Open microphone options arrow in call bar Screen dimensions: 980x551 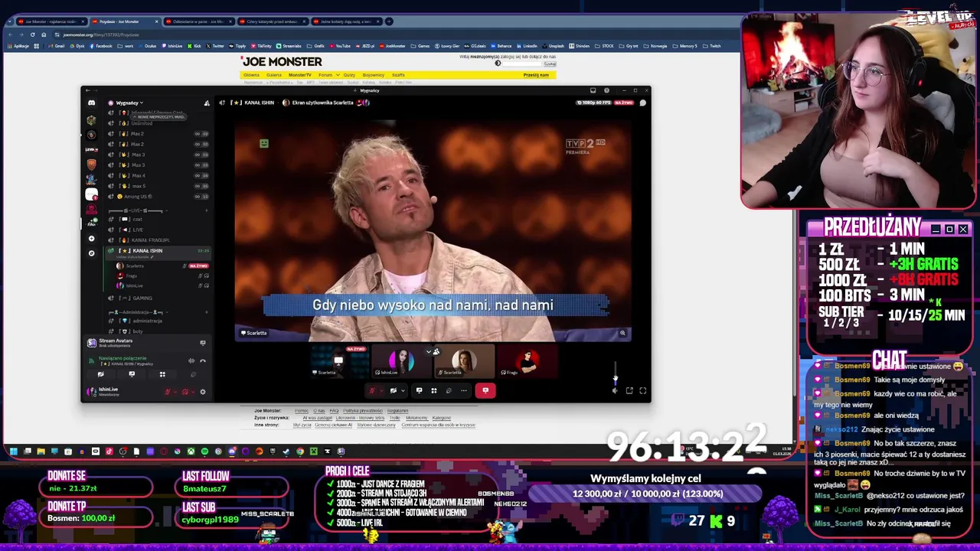pos(381,390)
